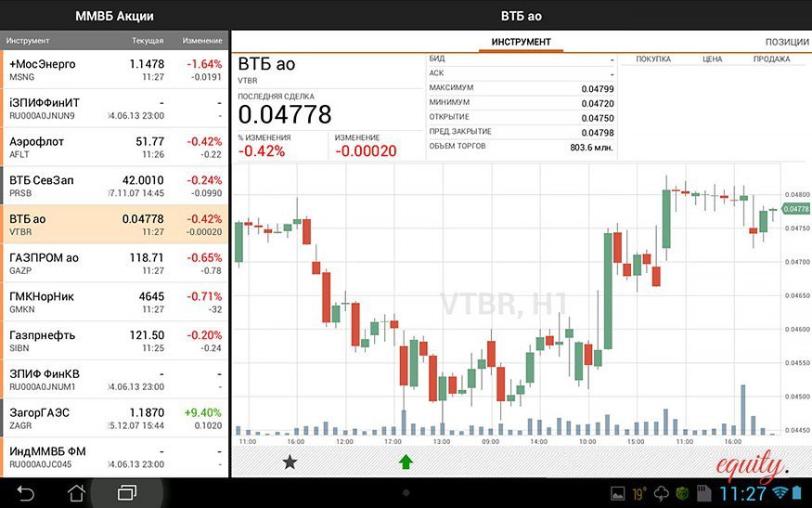The width and height of the screenshot is (812, 508).
Task: Tap the green cube notification icon
Action: [x=684, y=493]
